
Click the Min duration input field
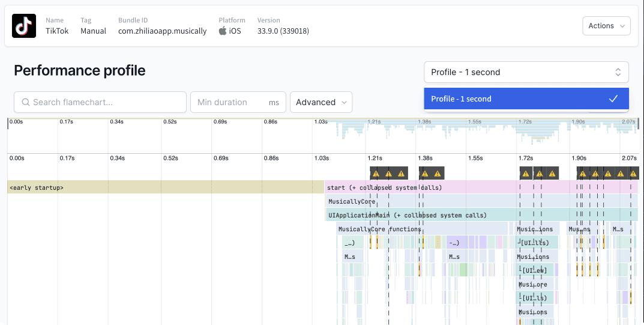[x=230, y=102]
